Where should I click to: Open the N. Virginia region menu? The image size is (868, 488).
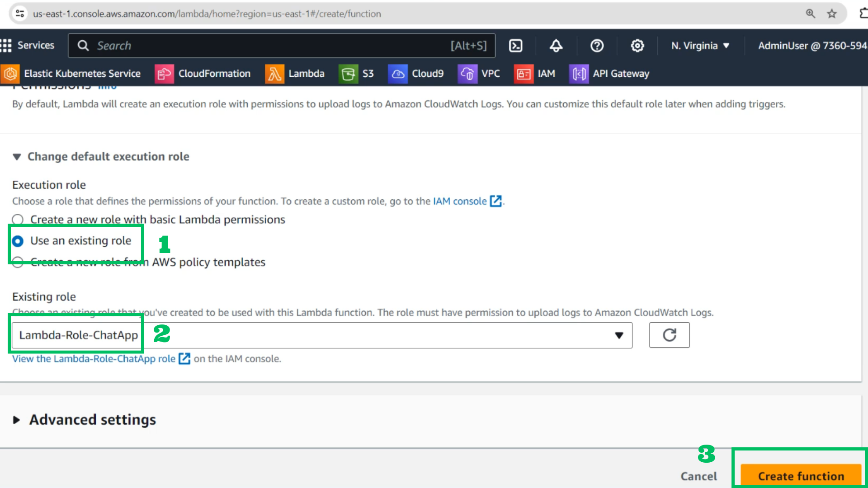(700, 46)
